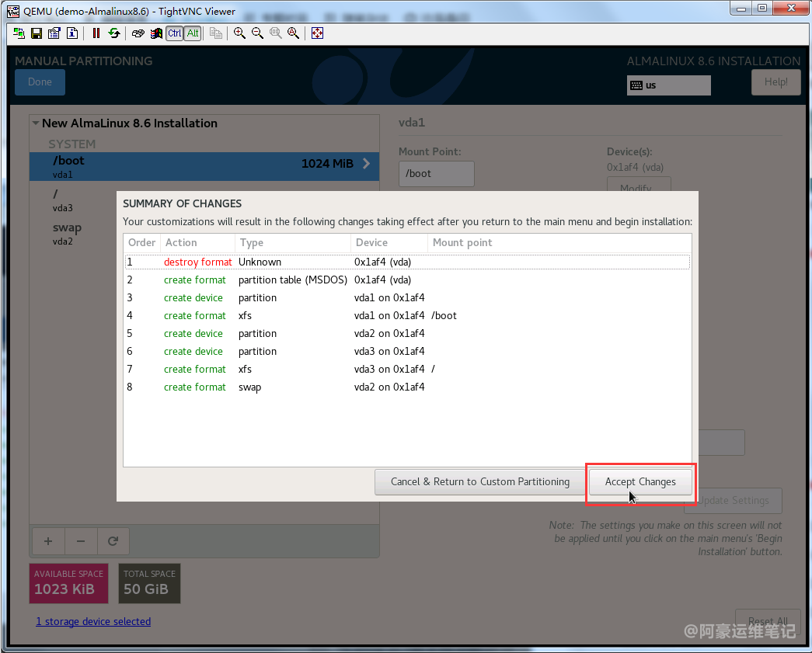Toggle the Ctrl key button
This screenshot has height=653, width=812.
pos(175,33)
